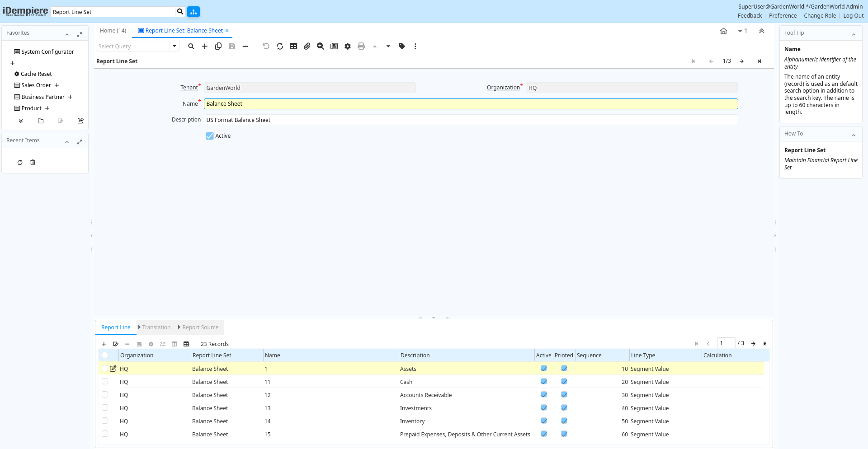Collapse the Favorites panel
The height and width of the screenshot is (449, 868).
point(67,34)
